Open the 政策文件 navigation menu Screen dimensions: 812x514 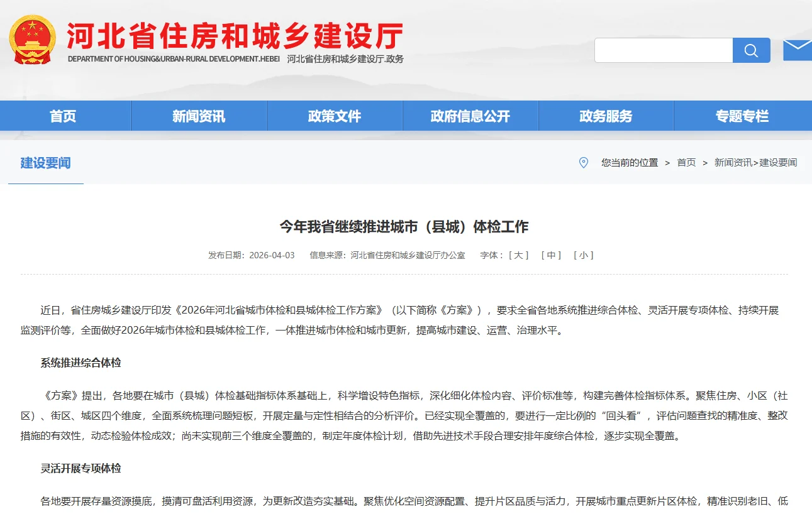335,116
